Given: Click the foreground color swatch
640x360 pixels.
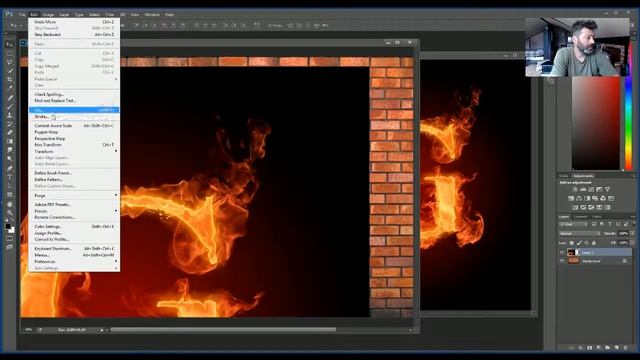Looking at the screenshot, I should tap(8, 227).
